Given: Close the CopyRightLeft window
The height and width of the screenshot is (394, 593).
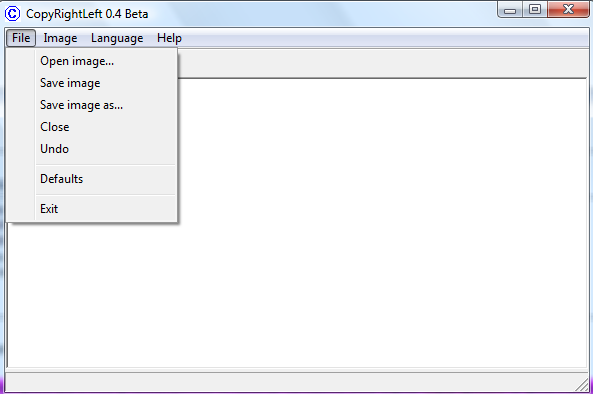Looking at the screenshot, I should (x=568, y=9).
